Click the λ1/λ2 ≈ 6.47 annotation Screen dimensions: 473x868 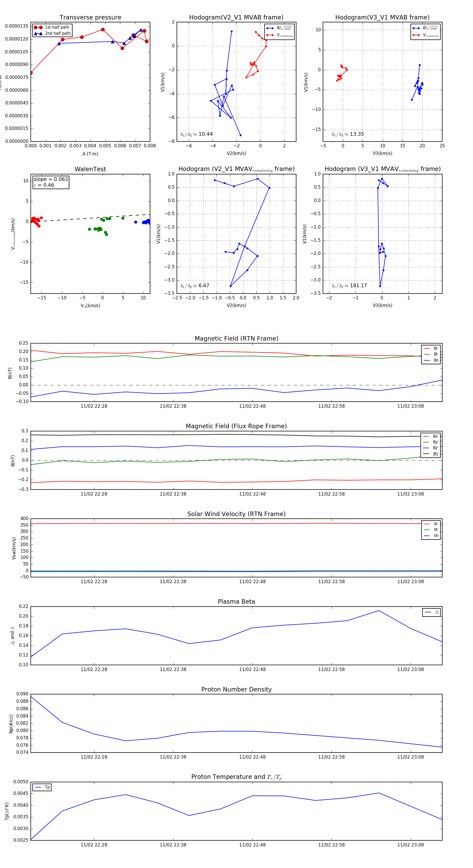pos(194,286)
